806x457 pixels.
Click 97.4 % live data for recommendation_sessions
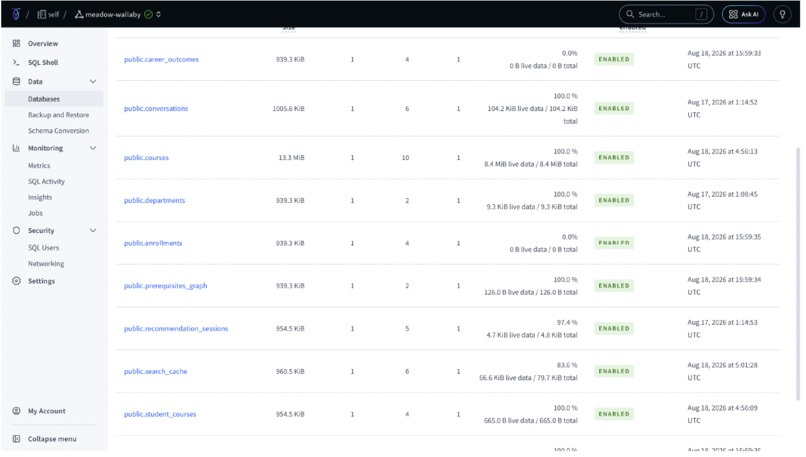point(567,322)
